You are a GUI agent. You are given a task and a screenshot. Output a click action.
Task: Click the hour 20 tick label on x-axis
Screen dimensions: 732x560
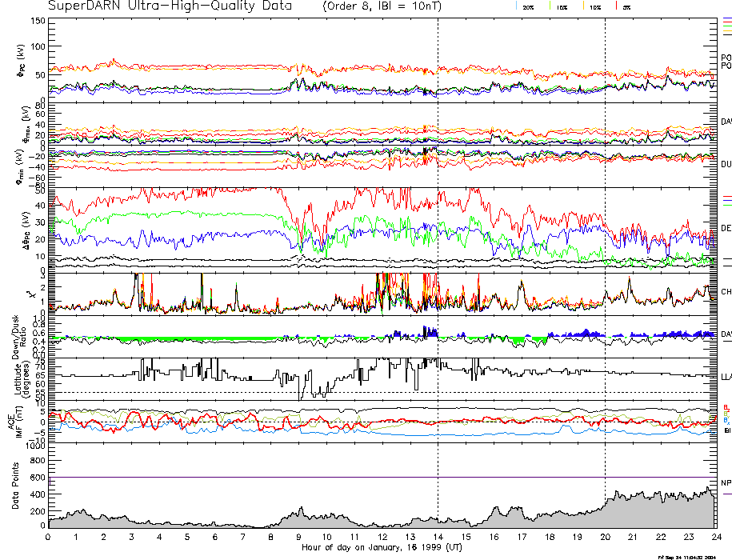(605, 538)
